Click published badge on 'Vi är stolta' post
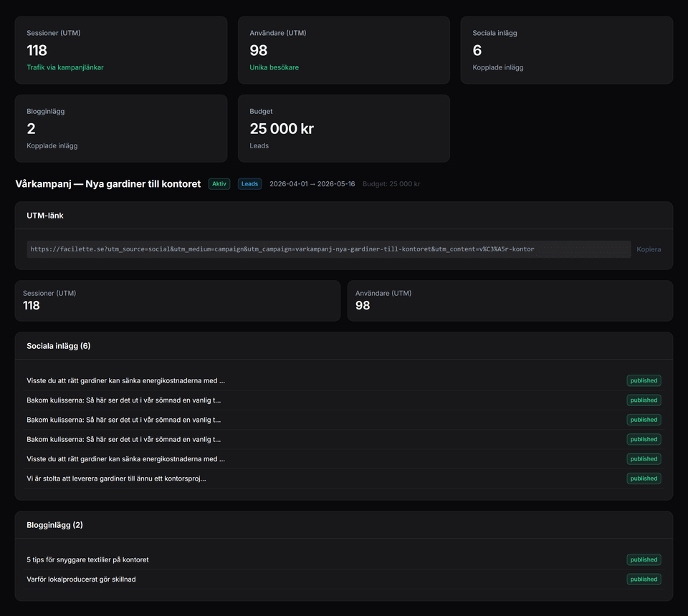The image size is (688, 616). (x=644, y=478)
